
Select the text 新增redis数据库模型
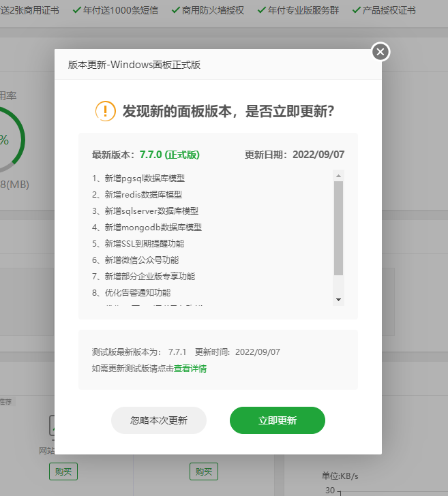(143, 195)
